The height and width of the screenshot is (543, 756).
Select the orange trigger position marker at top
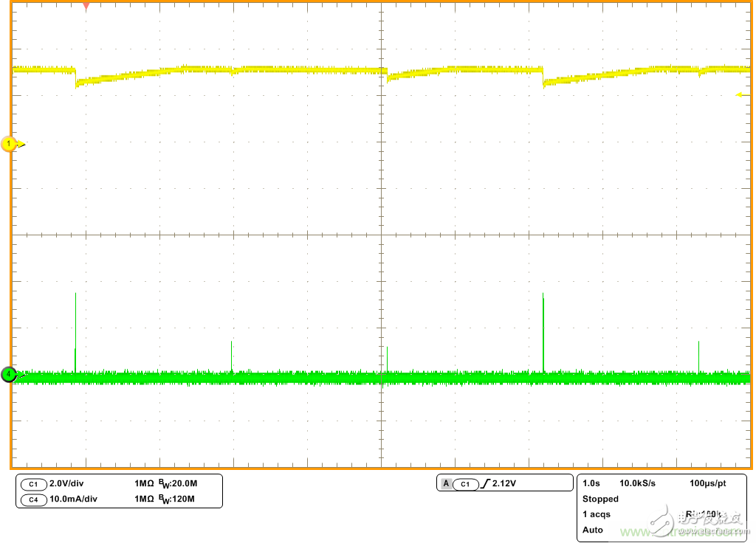(x=86, y=7)
